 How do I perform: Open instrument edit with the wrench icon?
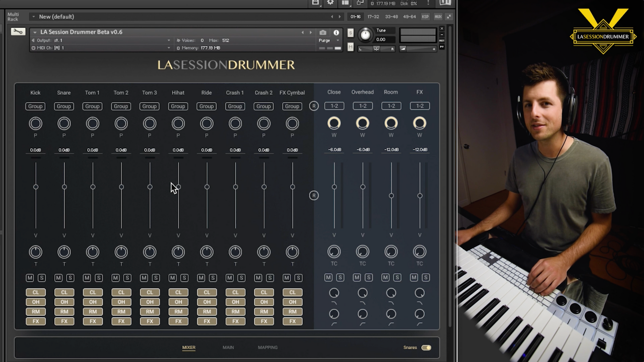[18, 31]
